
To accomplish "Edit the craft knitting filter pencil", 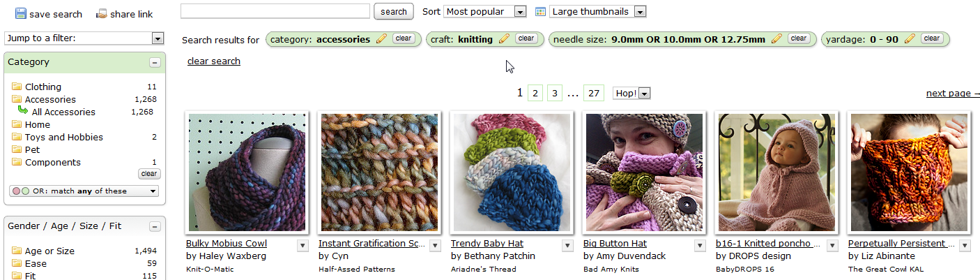I will [504, 39].
